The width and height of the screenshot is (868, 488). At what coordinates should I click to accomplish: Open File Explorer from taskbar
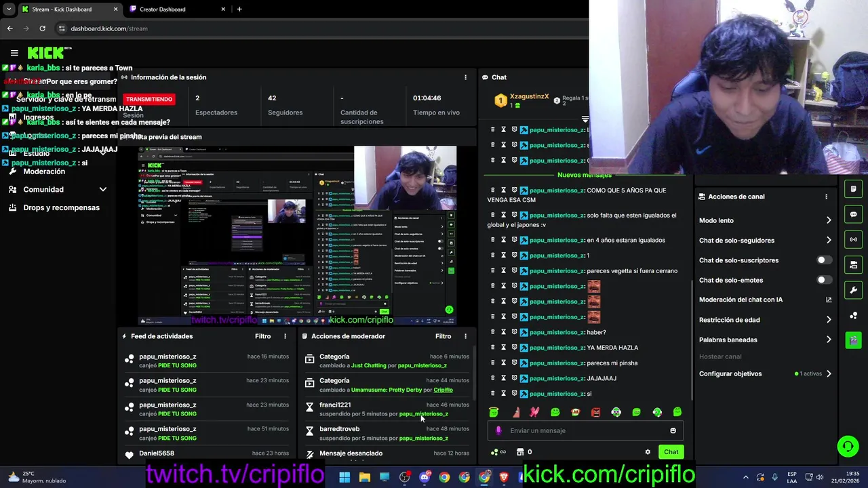tap(364, 477)
